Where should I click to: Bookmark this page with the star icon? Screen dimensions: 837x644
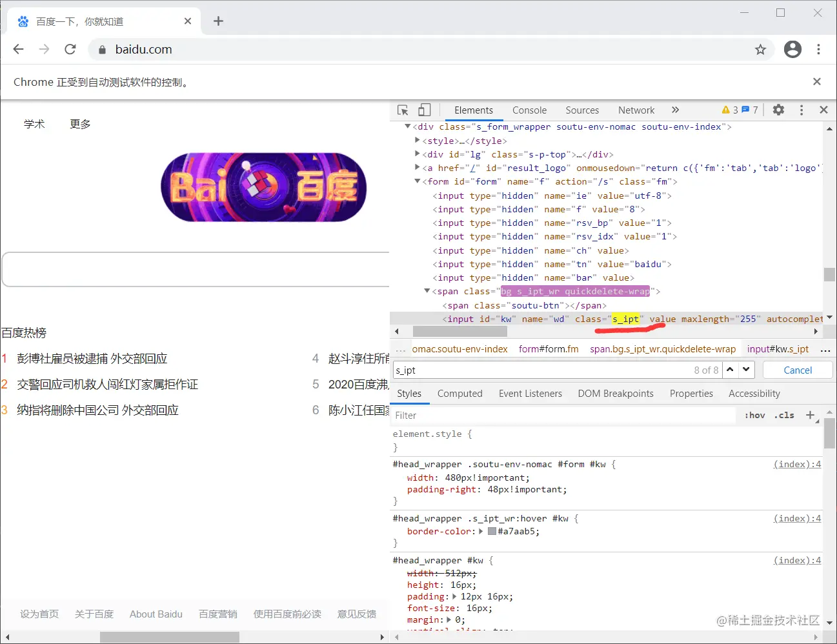760,49
